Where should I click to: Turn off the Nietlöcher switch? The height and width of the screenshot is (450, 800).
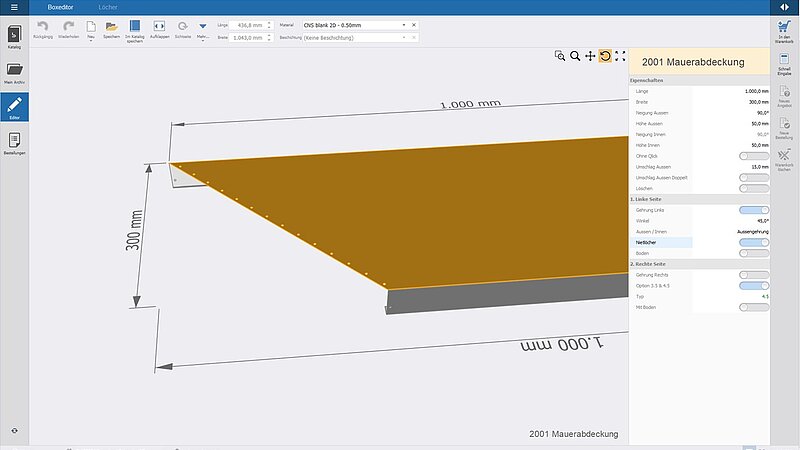click(x=753, y=242)
